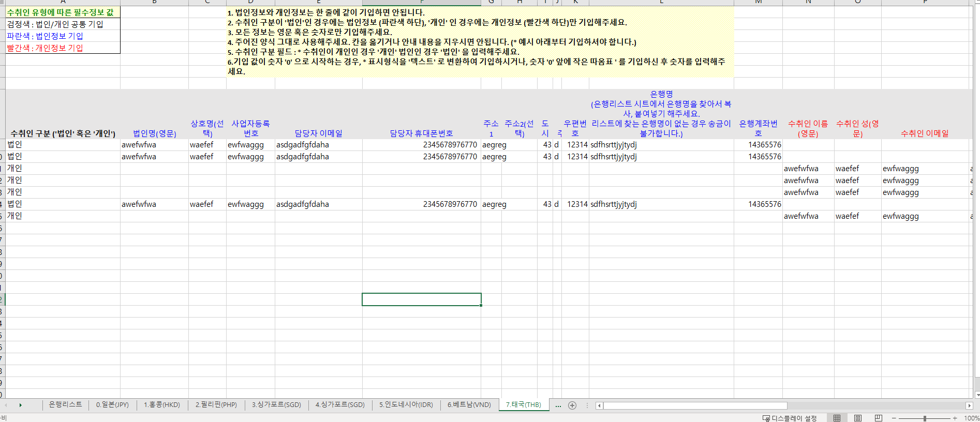Click the yellow instructions note box
The image size is (980, 422).
(x=480, y=41)
